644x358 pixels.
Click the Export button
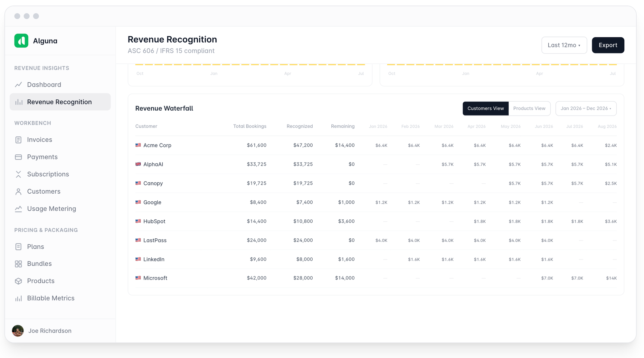pyautogui.click(x=608, y=45)
